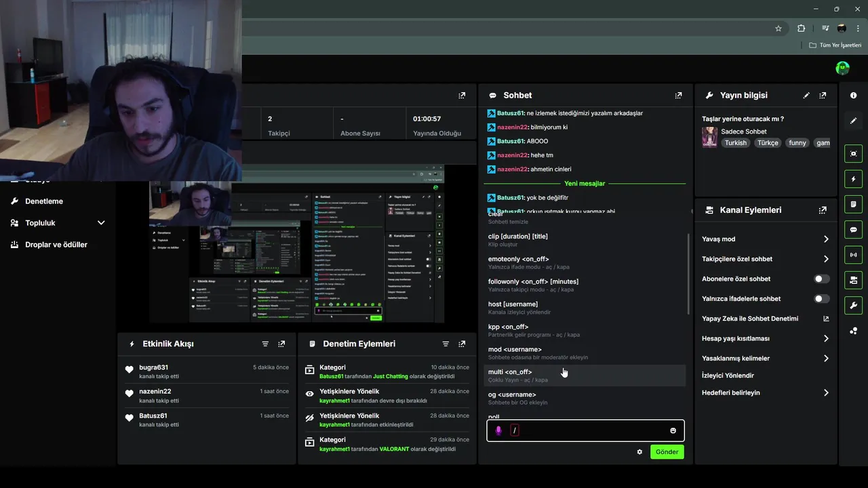The image size is (868, 488).
Task: Click the Takipçi count stat
Action: pyautogui.click(x=279, y=126)
